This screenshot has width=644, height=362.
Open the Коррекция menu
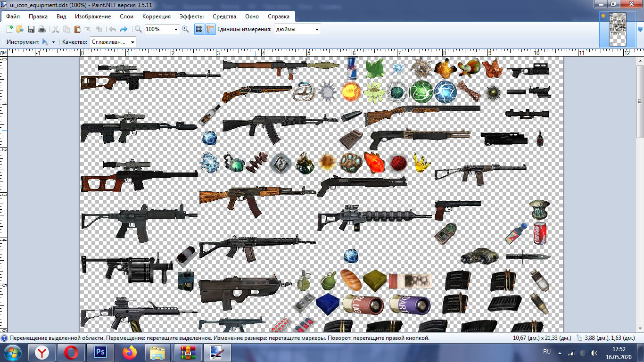[x=157, y=16]
